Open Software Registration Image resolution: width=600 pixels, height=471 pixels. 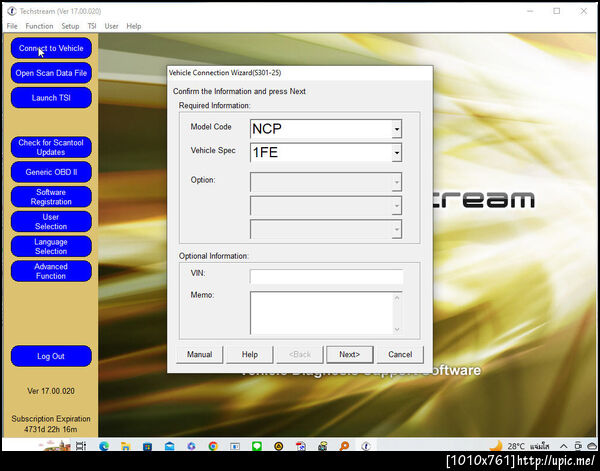[x=51, y=197]
